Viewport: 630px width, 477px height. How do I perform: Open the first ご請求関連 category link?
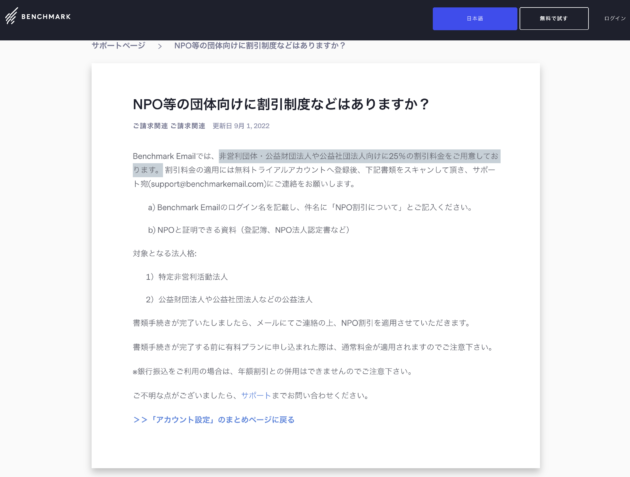pyautogui.click(x=150, y=126)
